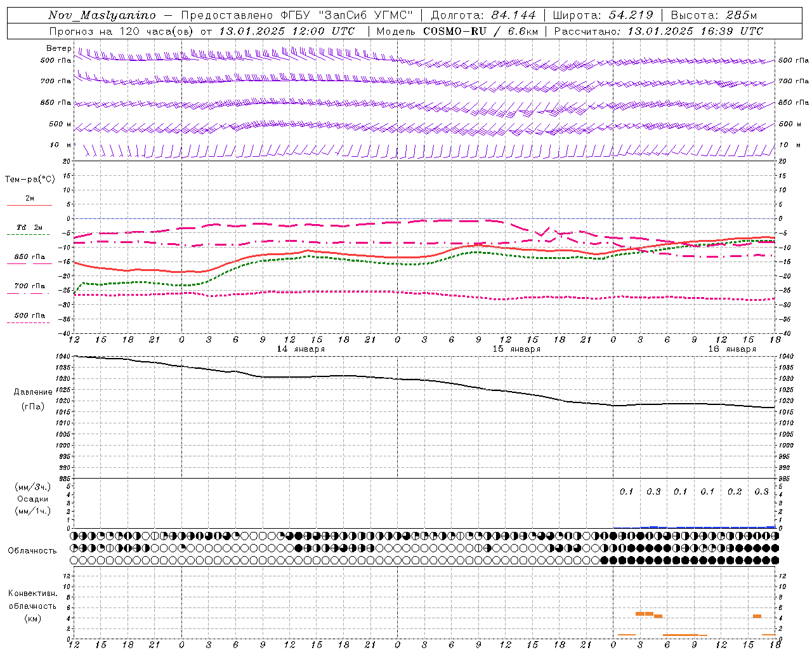
Task: Click the 850 гПа temperature legend entry
Action: click(29, 257)
